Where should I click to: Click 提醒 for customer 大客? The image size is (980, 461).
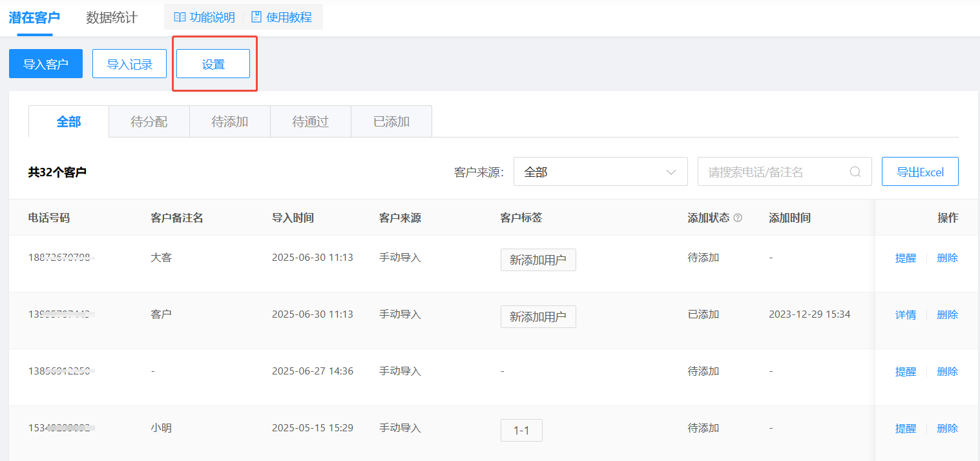(x=906, y=258)
